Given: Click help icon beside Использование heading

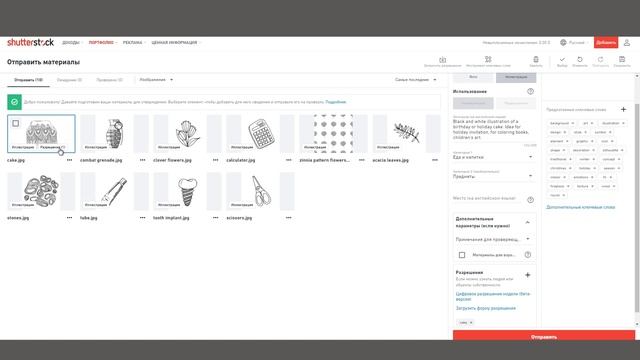Looking at the screenshot, I should click(x=530, y=91).
